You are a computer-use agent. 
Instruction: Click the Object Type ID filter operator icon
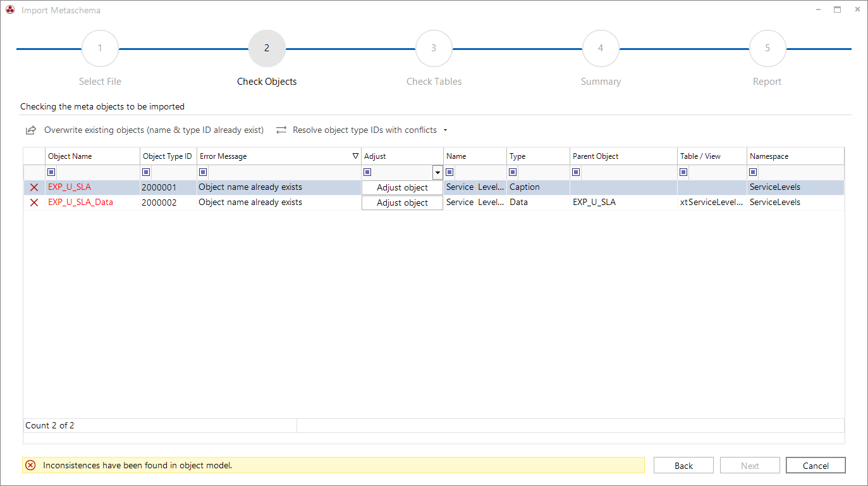click(x=146, y=172)
